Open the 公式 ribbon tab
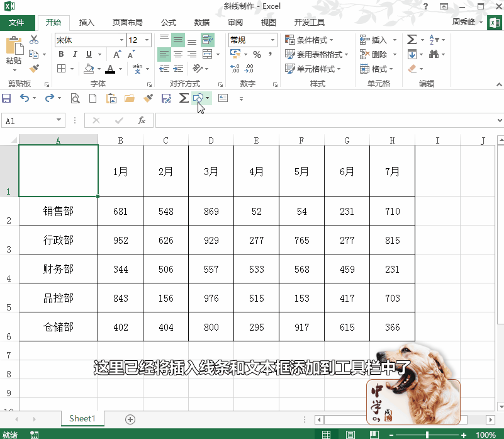Viewport: 504px width, 439px height. click(x=168, y=22)
